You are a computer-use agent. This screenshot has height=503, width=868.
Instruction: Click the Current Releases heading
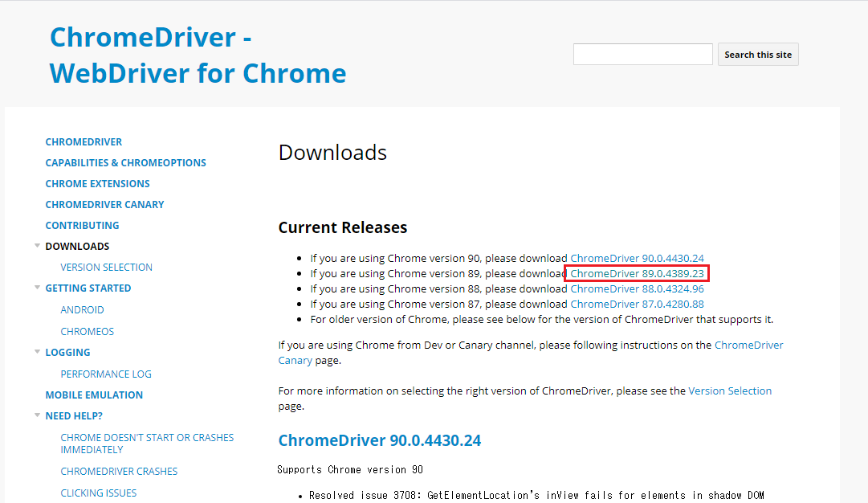click(343, 227)
